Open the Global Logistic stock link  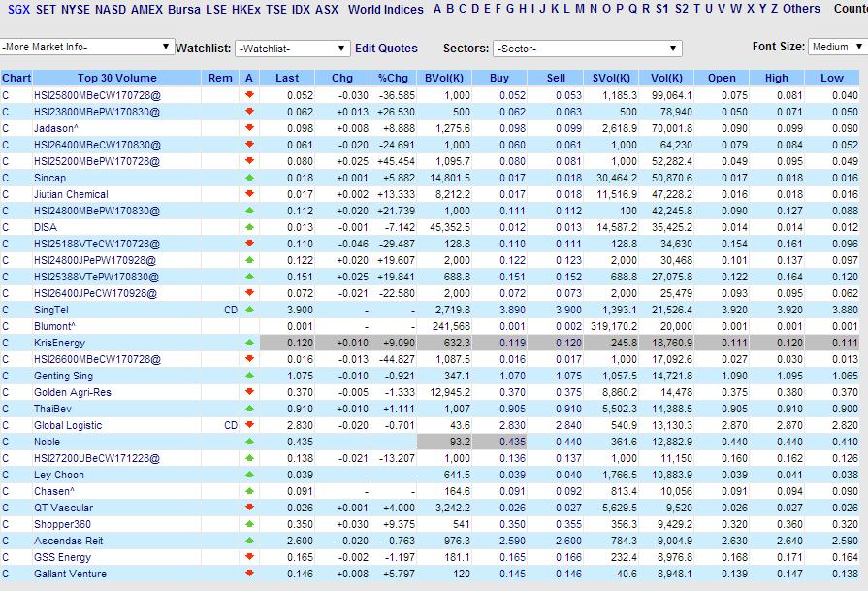point(68,425)
